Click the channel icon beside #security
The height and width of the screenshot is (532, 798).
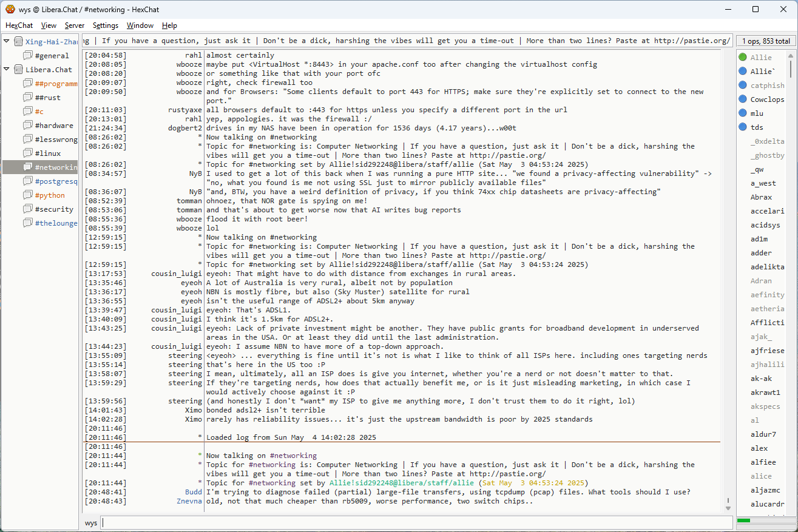tap(28, 209)
